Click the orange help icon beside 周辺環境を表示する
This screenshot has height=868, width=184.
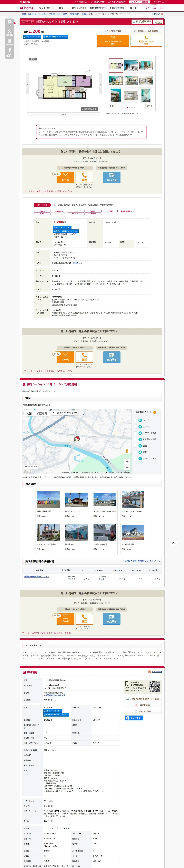155,412
